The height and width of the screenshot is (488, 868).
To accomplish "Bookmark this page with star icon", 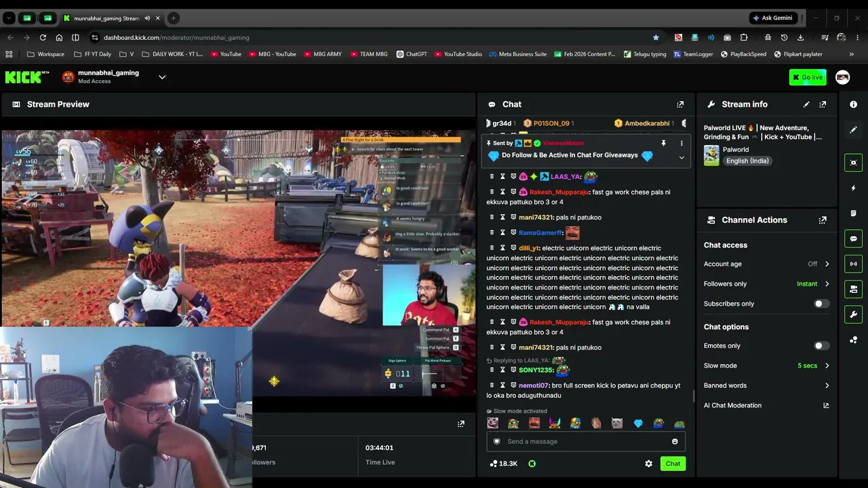I will pos(656,37).
